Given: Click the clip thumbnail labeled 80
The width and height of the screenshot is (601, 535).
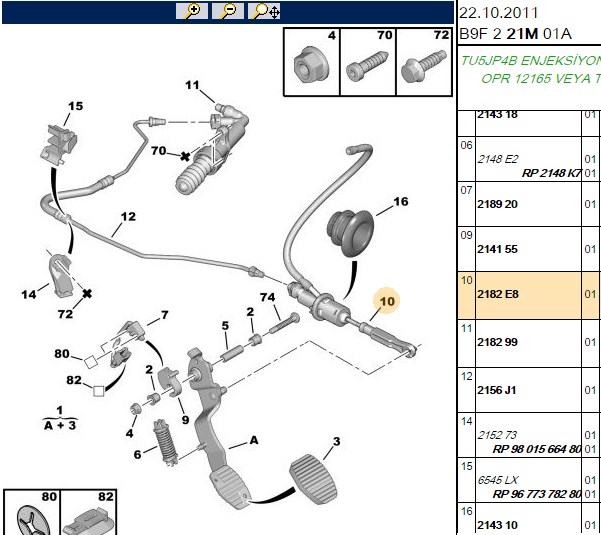Looking at the screenshot, I should [32, 513].
